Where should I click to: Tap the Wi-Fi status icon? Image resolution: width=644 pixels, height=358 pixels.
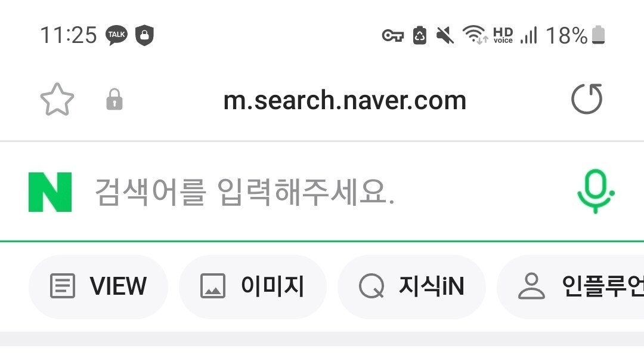tap(475, 35)
